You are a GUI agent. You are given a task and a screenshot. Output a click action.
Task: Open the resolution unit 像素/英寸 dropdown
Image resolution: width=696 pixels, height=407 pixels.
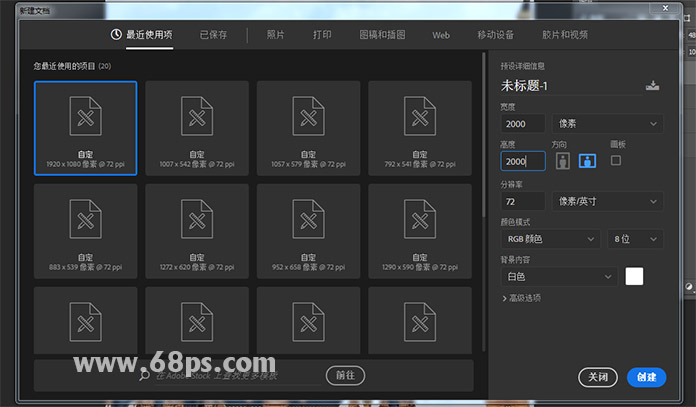coord(608,201)
